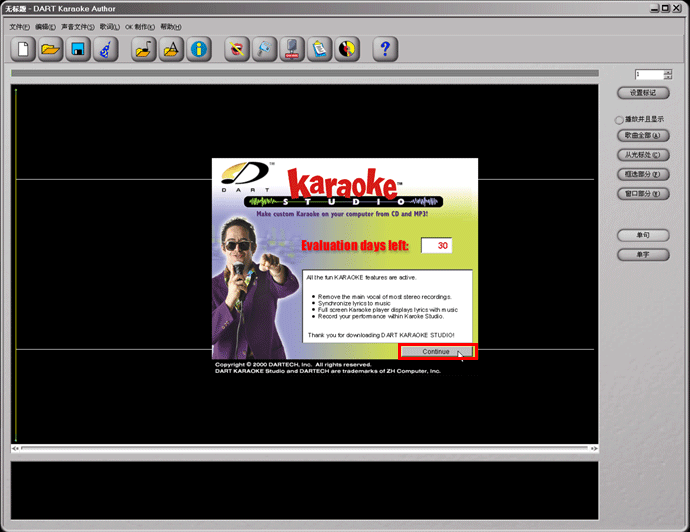The height and width of the screenshot is (532, 690).
Task: Click the scrollbar left arrow
Action: click(15, 448)
